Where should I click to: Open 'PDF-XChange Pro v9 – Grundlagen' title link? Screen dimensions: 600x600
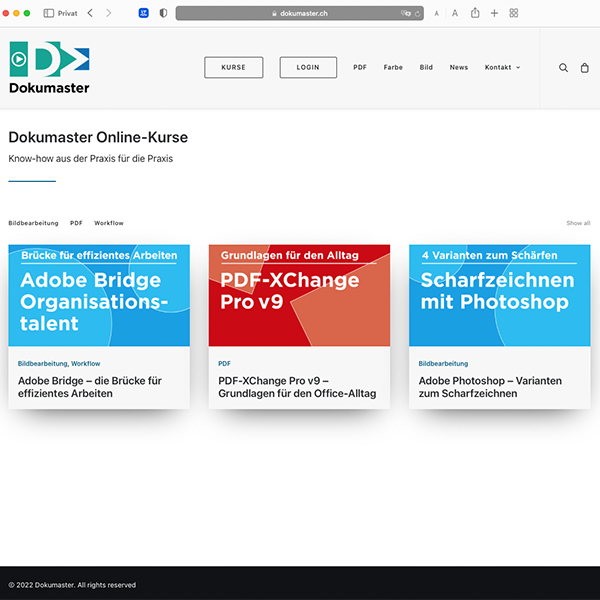[x=297, y=387]
